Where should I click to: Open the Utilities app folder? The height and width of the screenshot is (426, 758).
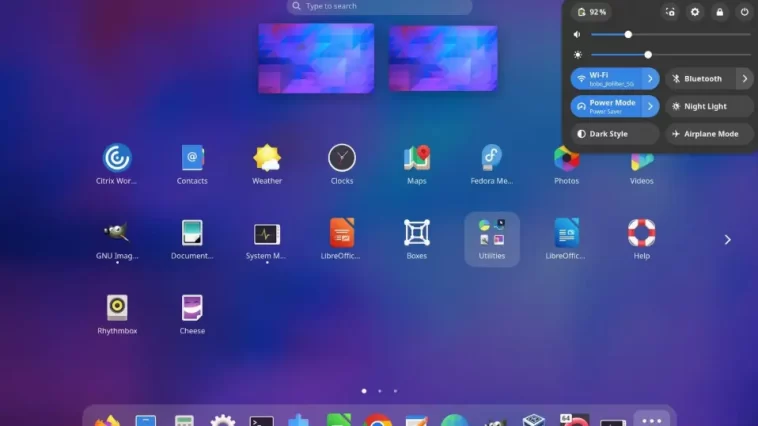(x=492, y=239)
